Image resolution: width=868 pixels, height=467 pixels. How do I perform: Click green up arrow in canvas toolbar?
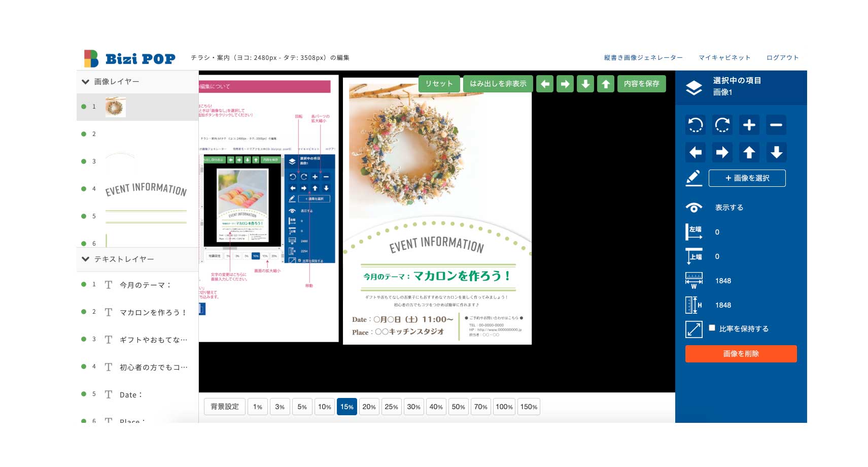(606, 84)
